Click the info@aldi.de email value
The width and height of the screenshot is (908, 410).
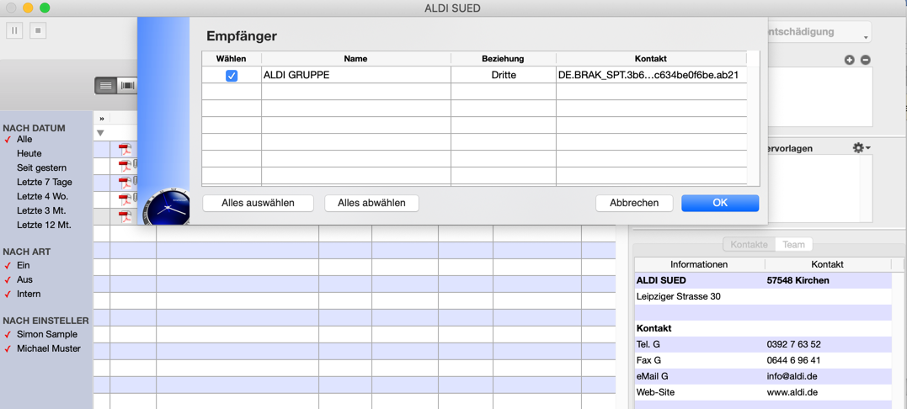click(792, 376)
